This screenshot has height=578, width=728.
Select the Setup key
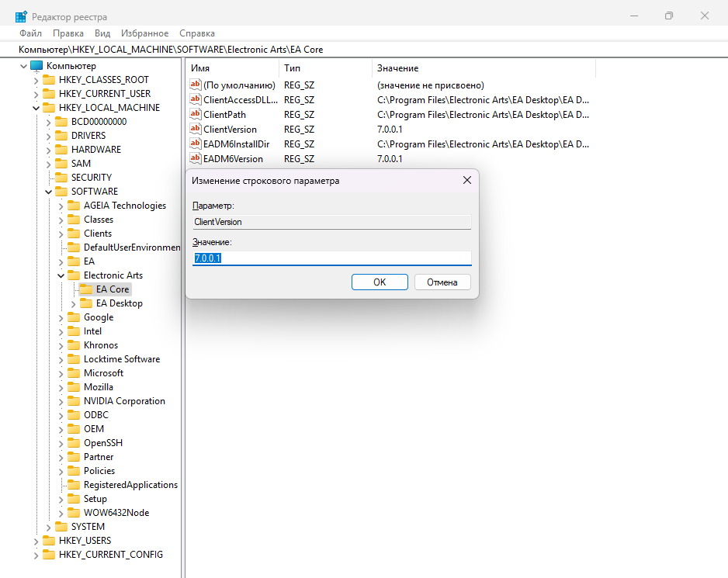pos(95,499)
